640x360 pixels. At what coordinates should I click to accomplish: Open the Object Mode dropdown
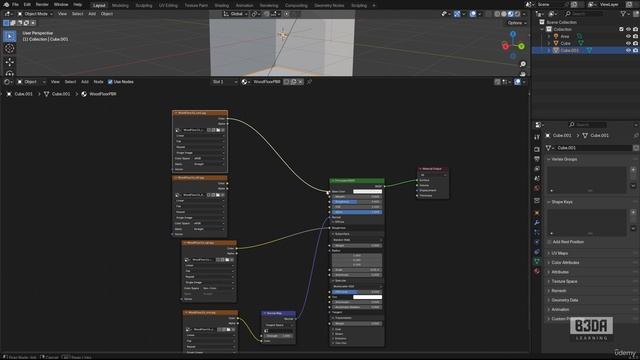[x=35, y=14]
